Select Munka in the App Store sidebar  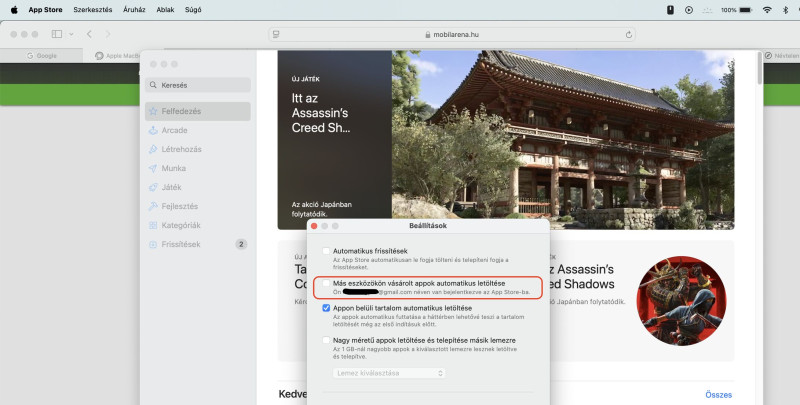coord(198,168)
